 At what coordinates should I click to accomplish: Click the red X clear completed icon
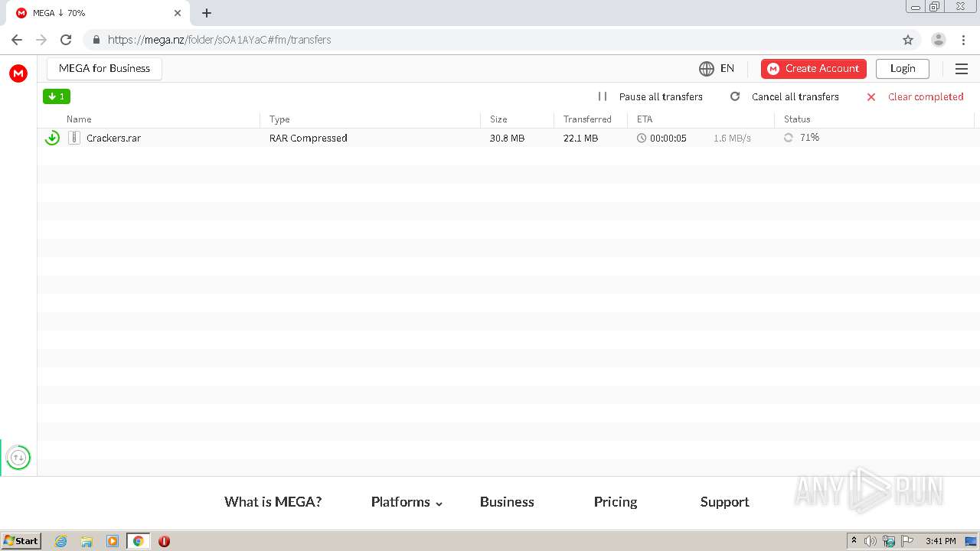(x=871, y=97)
